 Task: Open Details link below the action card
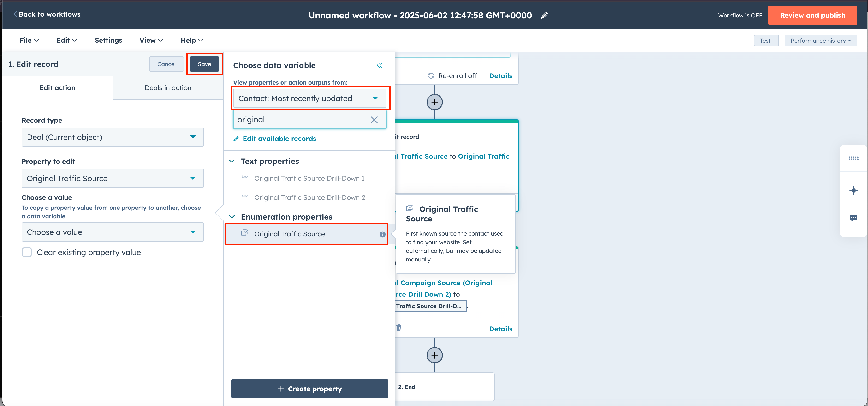pyautogui.click(x=501, y=329)
